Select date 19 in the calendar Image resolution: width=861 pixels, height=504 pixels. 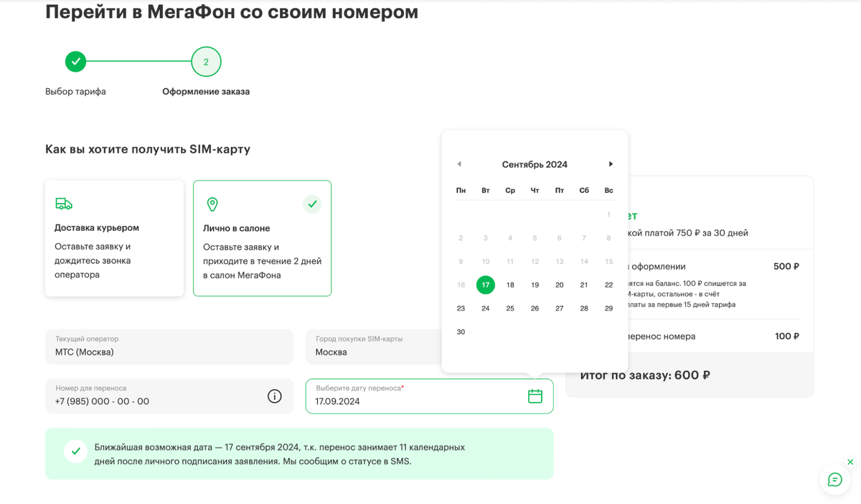tap(535, 285)
